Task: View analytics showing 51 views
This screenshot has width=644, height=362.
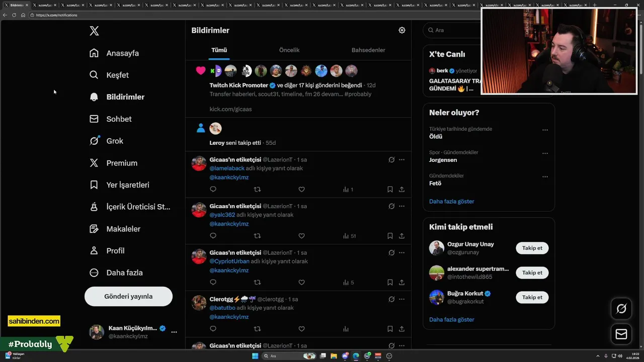Action: tap(349, 236)
